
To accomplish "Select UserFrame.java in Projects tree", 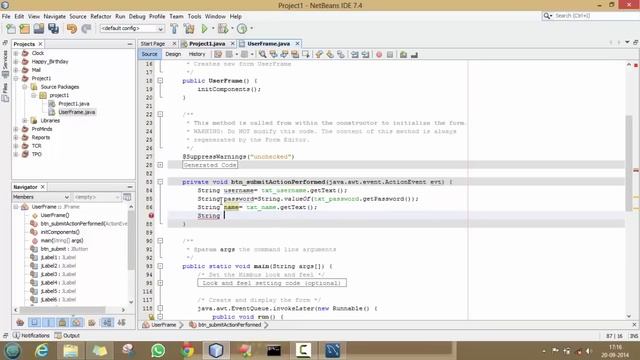I will point(77,112).
